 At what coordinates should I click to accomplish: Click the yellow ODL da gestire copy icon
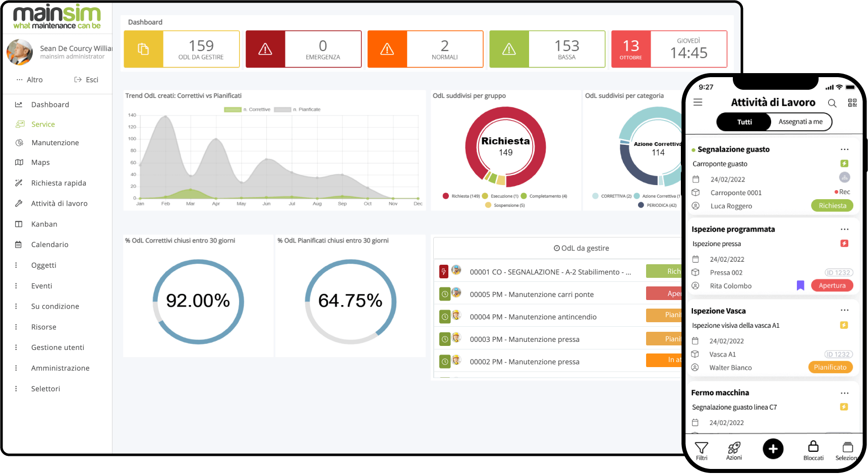144,49
